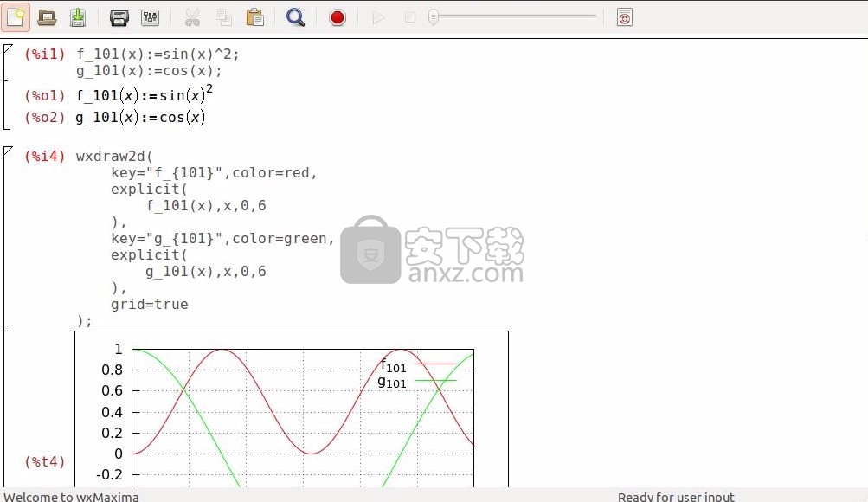868x502 pixels.
Task: Print the worksheet using printer icon
Action: [x=119, y=17]
